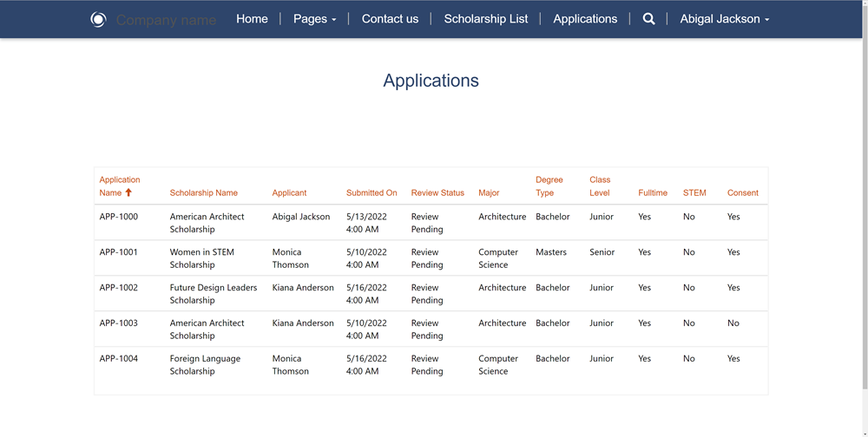868x437 pixels.
Task: Sort table by Scholarship Name column
Action: coord(203,192)
